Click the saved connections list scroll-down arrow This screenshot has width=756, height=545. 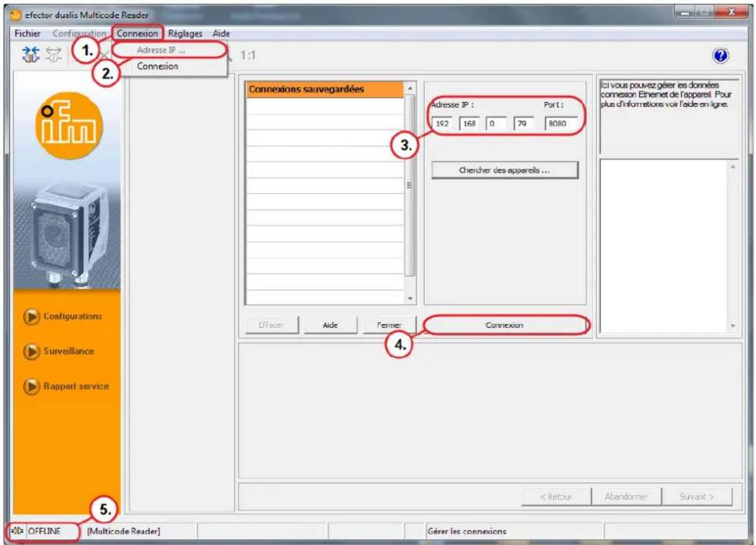click(409, 298)
